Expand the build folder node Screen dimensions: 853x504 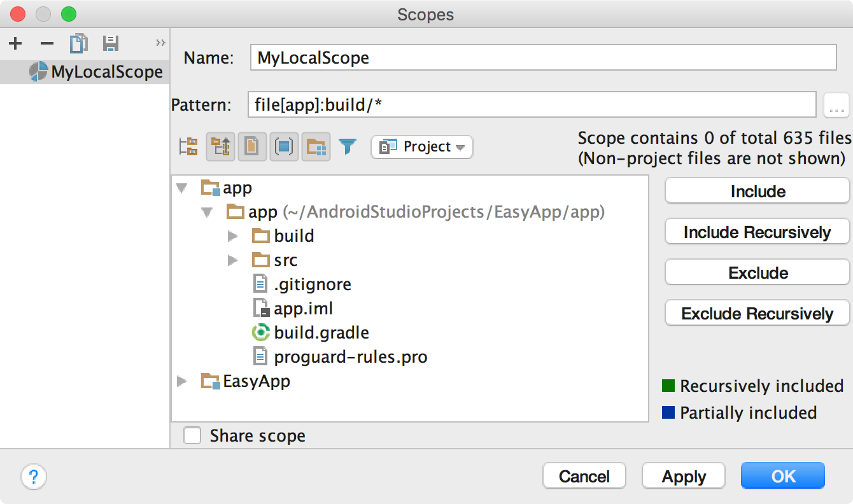pyautogui.click(x=233, y=236)
